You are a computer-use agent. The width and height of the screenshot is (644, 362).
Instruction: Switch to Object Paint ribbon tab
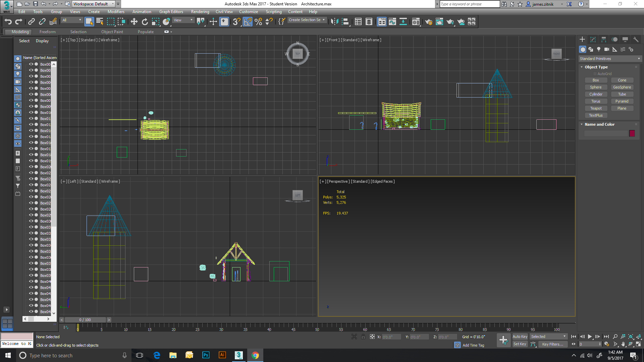112,32
